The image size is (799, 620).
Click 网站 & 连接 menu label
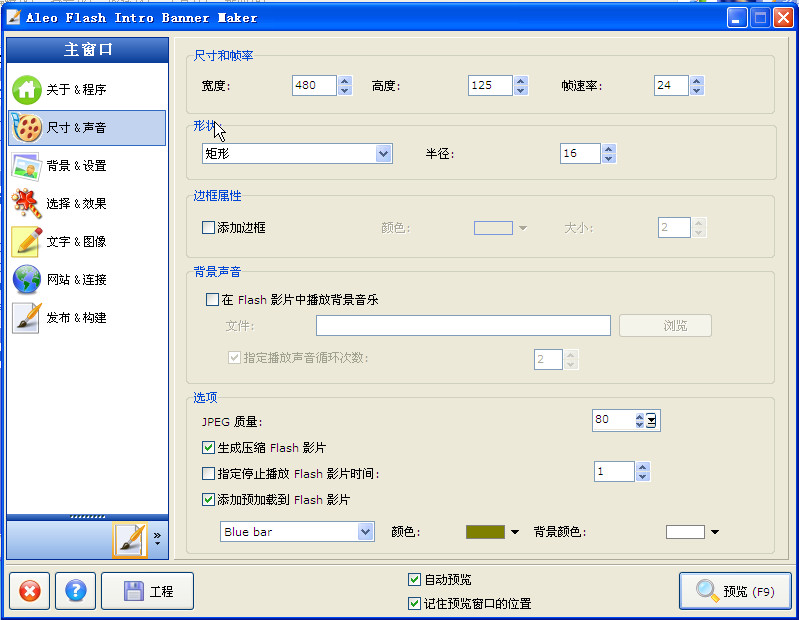76,280
